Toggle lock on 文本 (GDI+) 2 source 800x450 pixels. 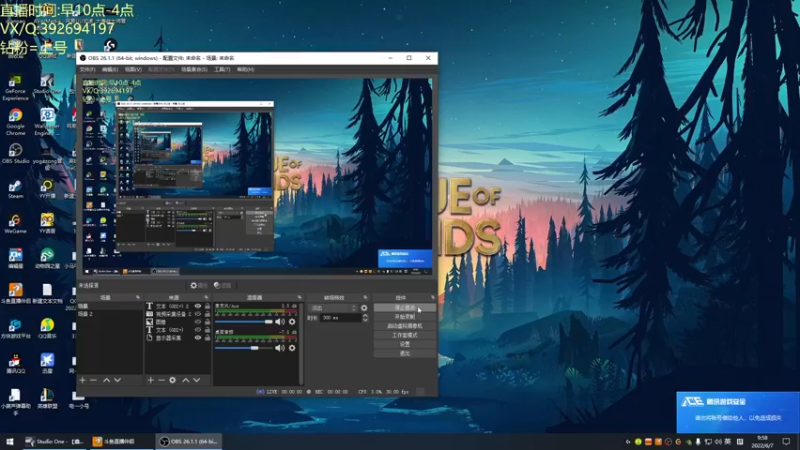(x=207, y=306)
